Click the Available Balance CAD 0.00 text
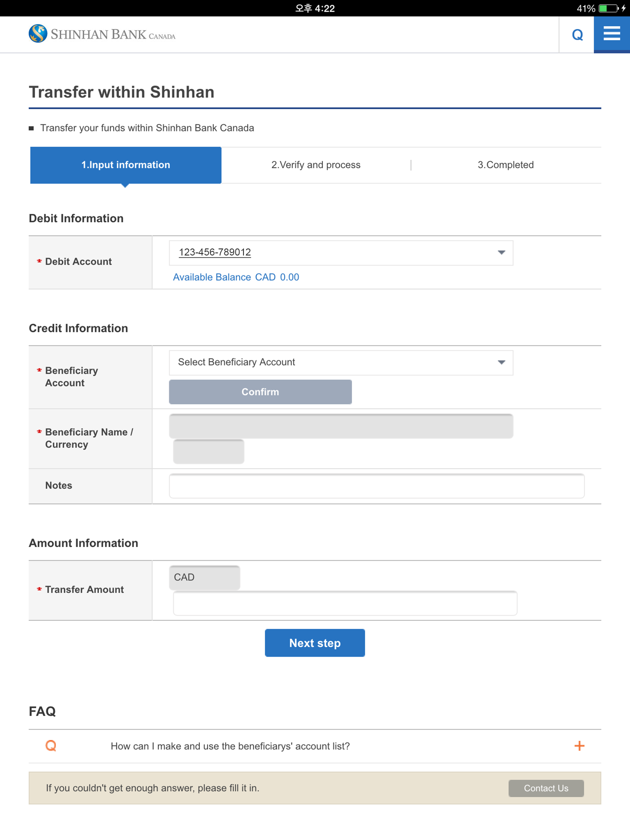The image size is (630, 840). click(236, 277)
